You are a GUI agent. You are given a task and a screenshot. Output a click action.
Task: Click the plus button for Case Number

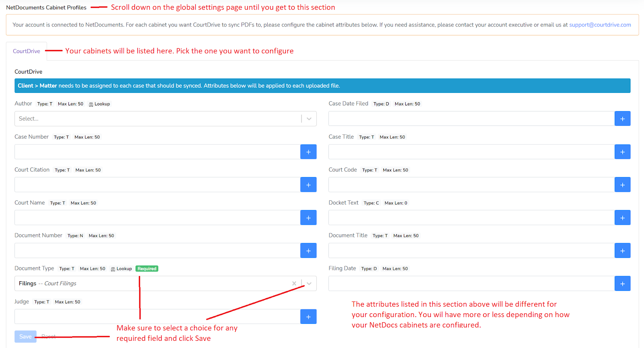coord(308,152)
